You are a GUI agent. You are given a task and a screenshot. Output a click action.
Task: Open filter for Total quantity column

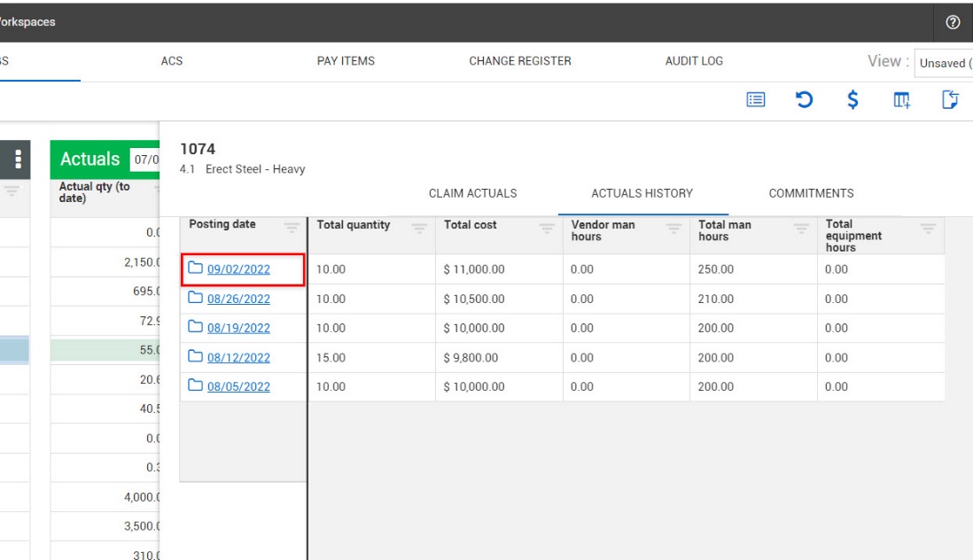tap(419, 228)
